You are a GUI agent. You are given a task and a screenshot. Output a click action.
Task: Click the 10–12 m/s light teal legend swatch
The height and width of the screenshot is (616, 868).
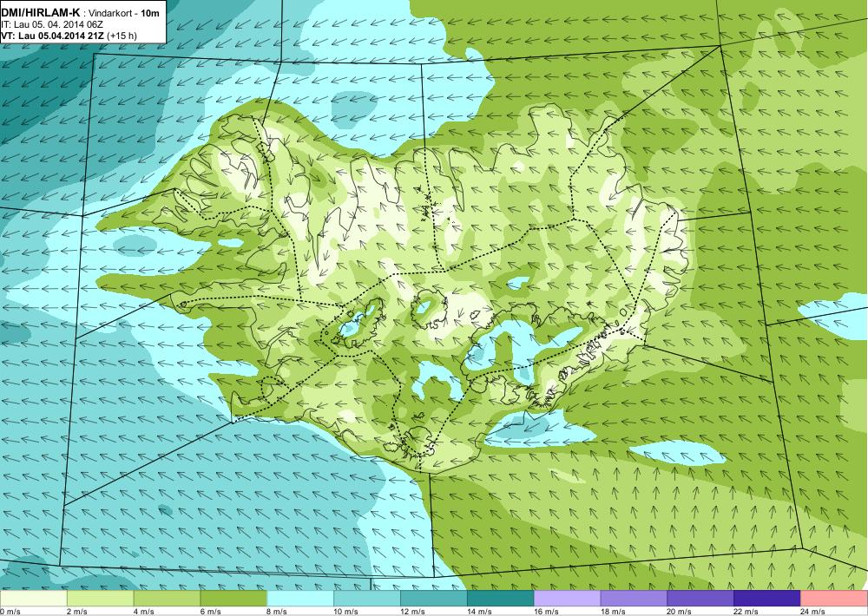(x=367, y=599)
